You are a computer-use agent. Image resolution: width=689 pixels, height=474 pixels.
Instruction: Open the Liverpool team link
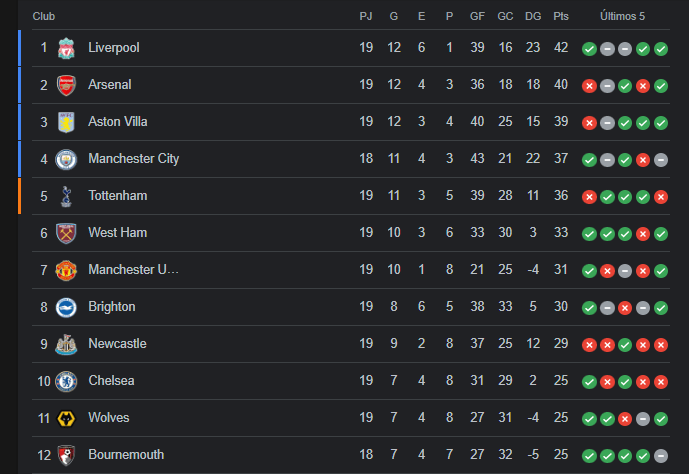coord(114,47)
